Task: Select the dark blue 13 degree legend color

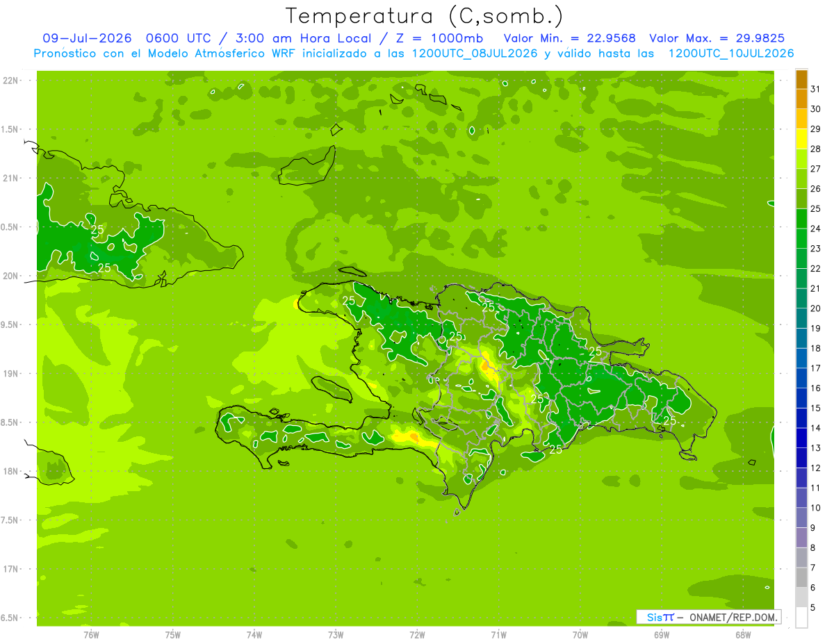Action: point(801,438)
